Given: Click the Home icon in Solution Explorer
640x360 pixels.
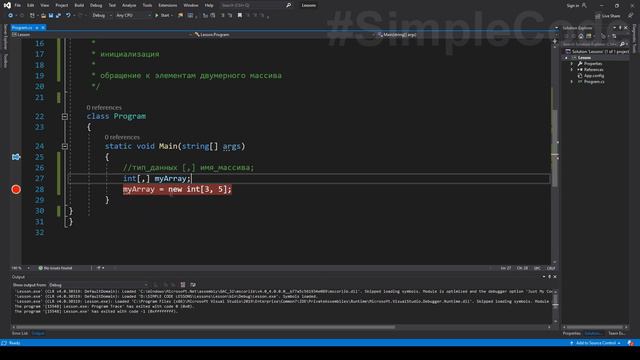Looking at the screenshot, I should point(581,36).
